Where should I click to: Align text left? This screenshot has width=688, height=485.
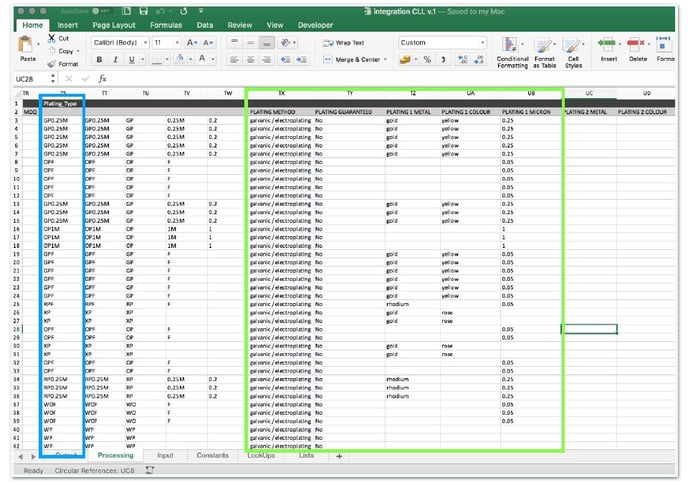(234, 59)
